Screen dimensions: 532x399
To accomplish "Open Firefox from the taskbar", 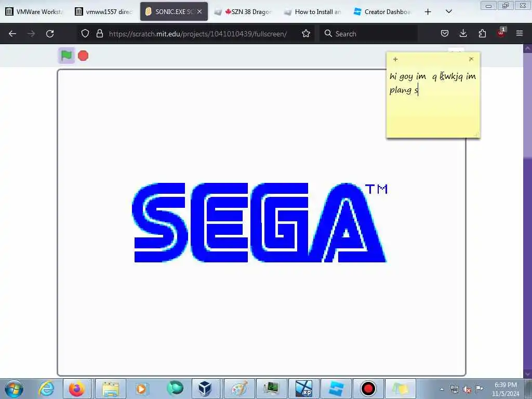I will point(77,389).
